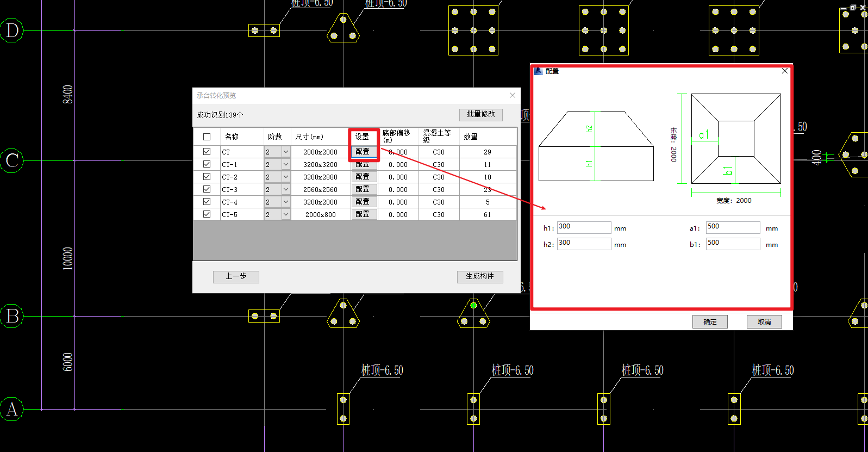This screenshot has height=452, width=868.
Task: Click the h2 input field
Action: (584, 244)
